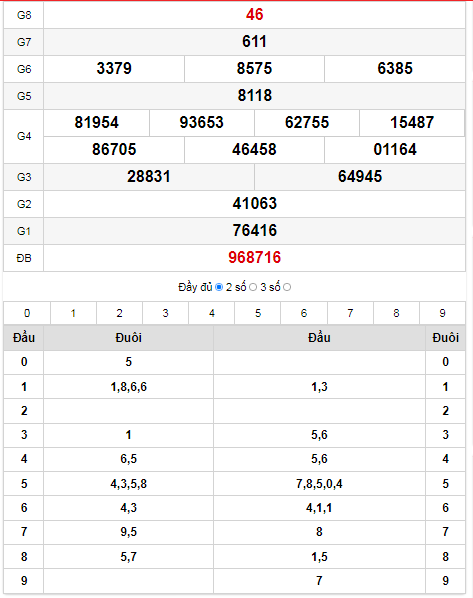
Task: Highlight numbers with digit 2 filter
Action: pos(119,313)
